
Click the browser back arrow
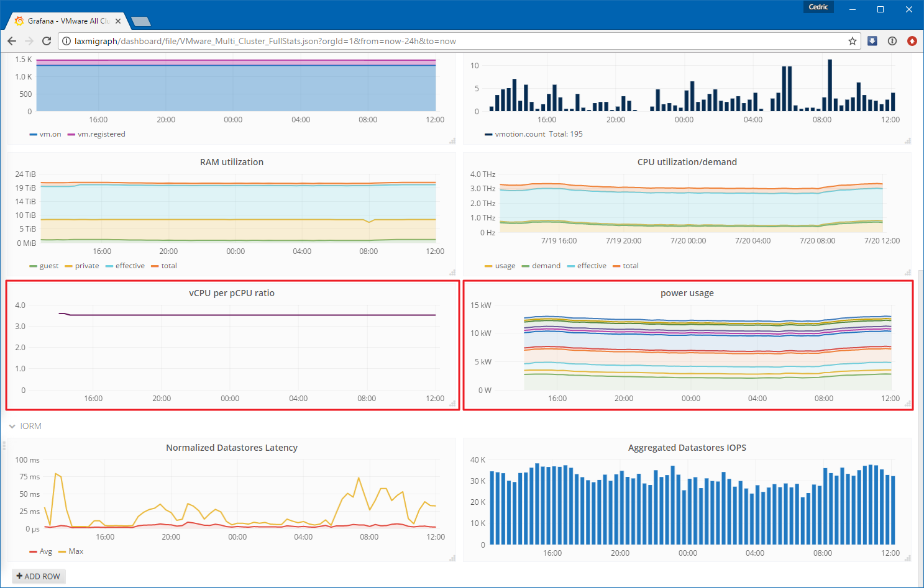point(12,41)
